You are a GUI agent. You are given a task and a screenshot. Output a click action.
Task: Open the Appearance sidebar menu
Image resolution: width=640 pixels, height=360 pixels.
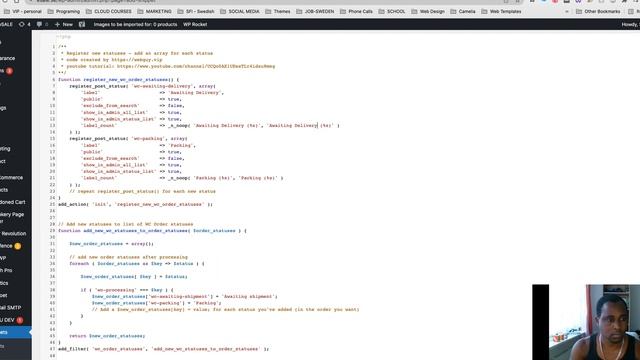[8, 58]
